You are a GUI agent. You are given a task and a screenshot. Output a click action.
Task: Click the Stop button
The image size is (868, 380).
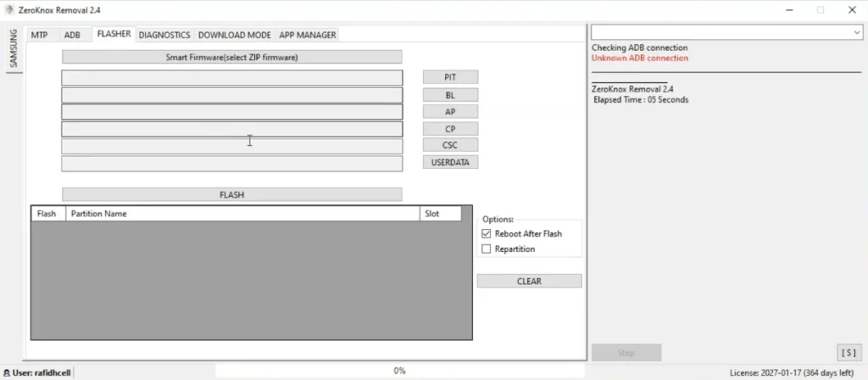click(626, 353)
